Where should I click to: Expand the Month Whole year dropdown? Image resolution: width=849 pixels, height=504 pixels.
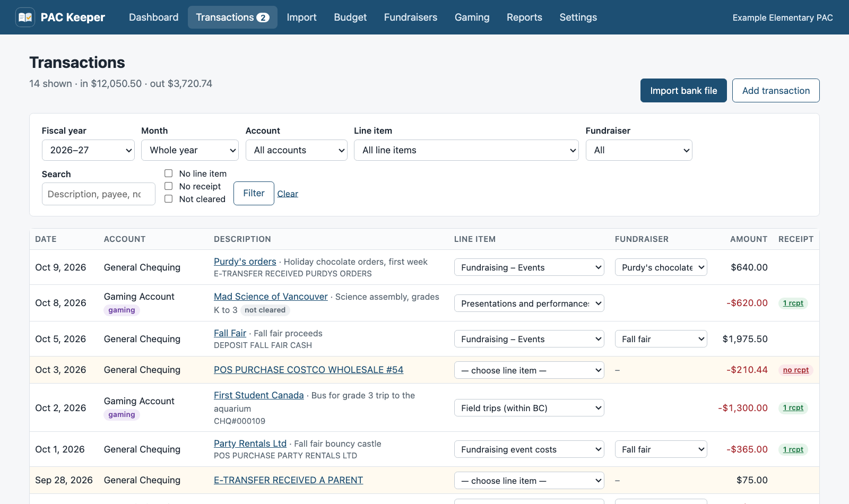tap(190, 150)
